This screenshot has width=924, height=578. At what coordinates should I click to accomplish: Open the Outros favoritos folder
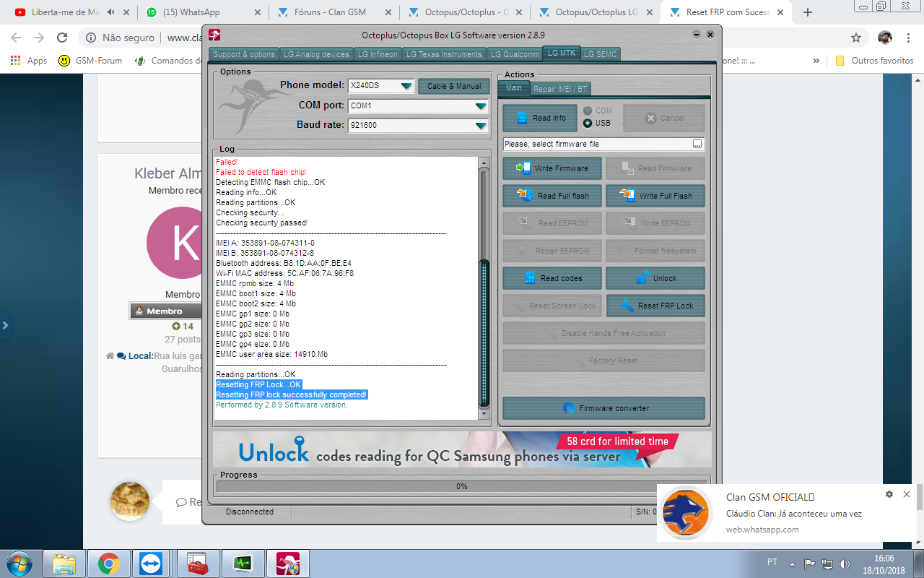pos(874,61)
